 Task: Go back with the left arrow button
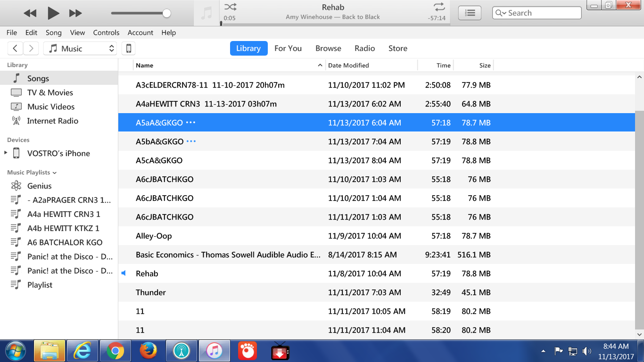click(15, 48)
